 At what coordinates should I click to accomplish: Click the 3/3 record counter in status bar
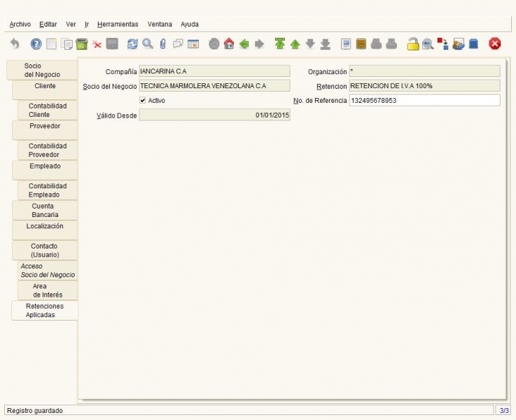click(x=504, y=410)
